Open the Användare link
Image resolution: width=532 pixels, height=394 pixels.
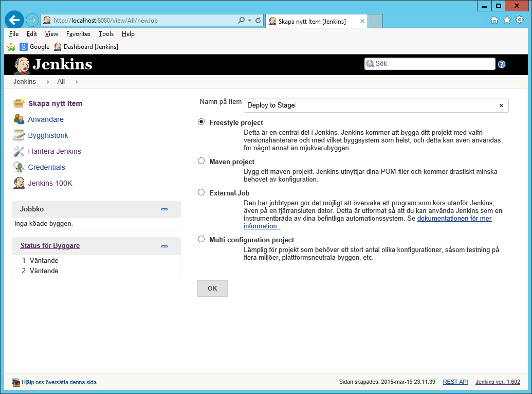[x=46, y=119]
